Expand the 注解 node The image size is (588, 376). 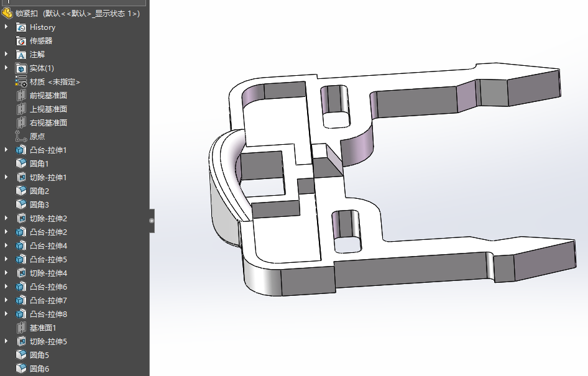[6, 54]
